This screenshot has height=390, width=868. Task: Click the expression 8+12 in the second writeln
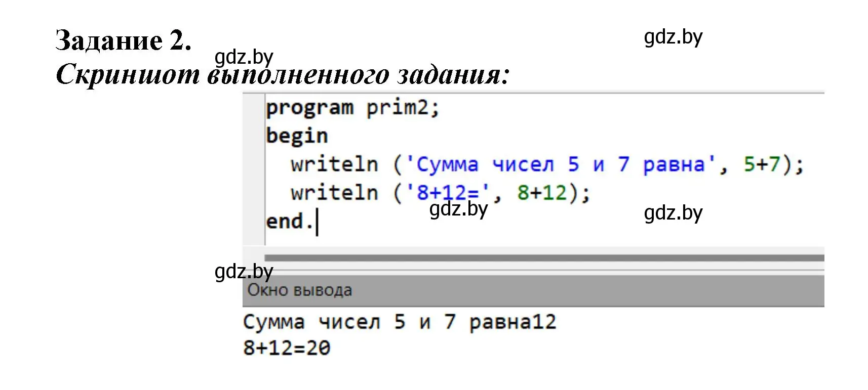coord(542,193)
